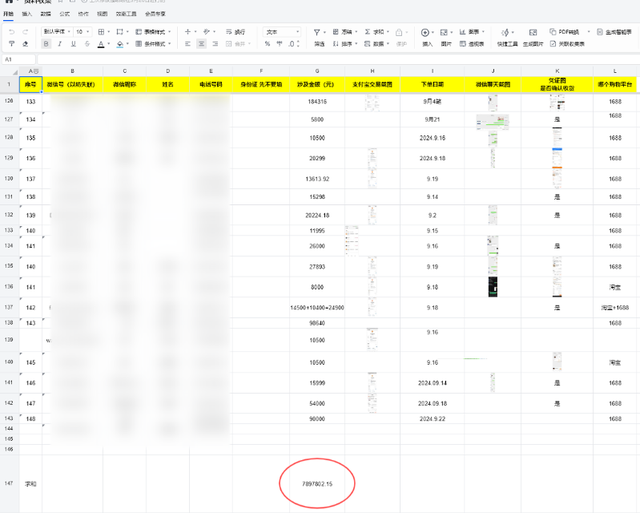This screenshot has height=513, width=640.
Task: Click the font color A swatch
Action: point(101,44)
